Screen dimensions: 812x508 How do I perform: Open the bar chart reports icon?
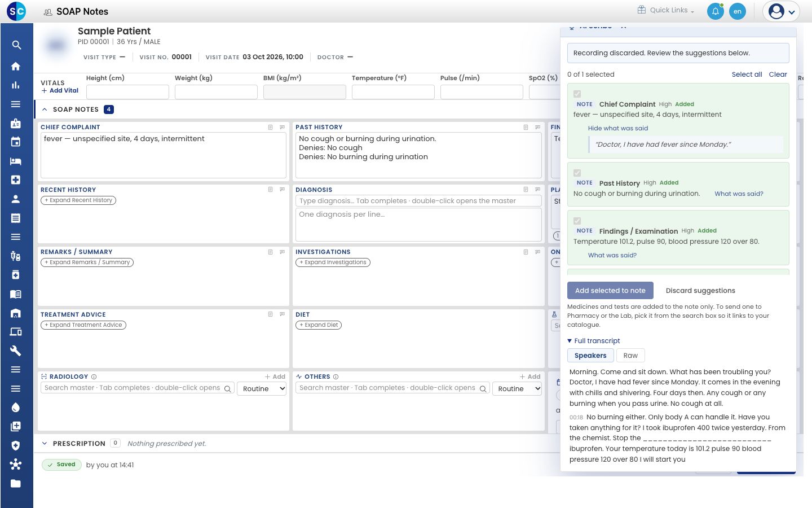tap(16, 85)
